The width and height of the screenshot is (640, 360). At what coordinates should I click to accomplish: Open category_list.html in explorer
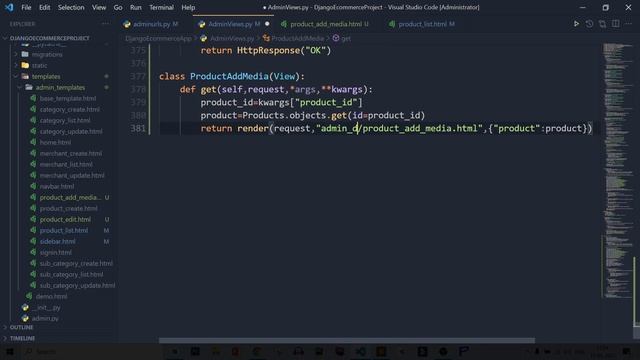pos(65,120)
